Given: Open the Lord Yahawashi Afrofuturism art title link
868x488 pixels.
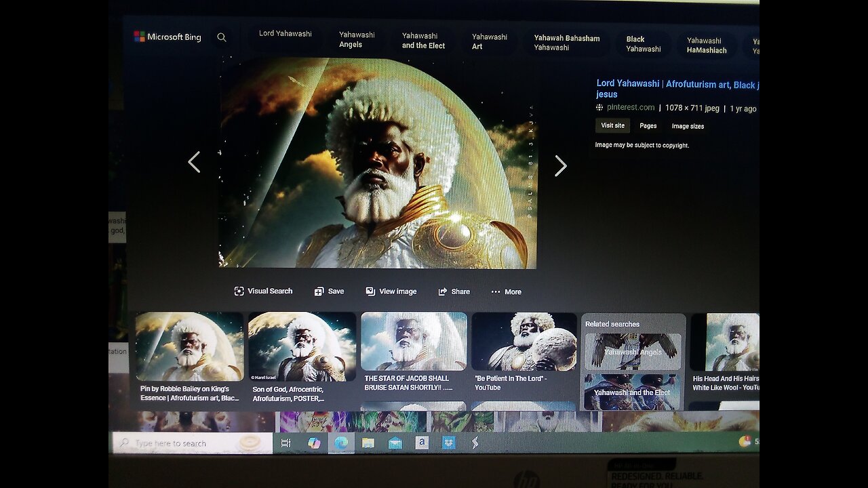Looking at the screenshot, I should 677,89.
